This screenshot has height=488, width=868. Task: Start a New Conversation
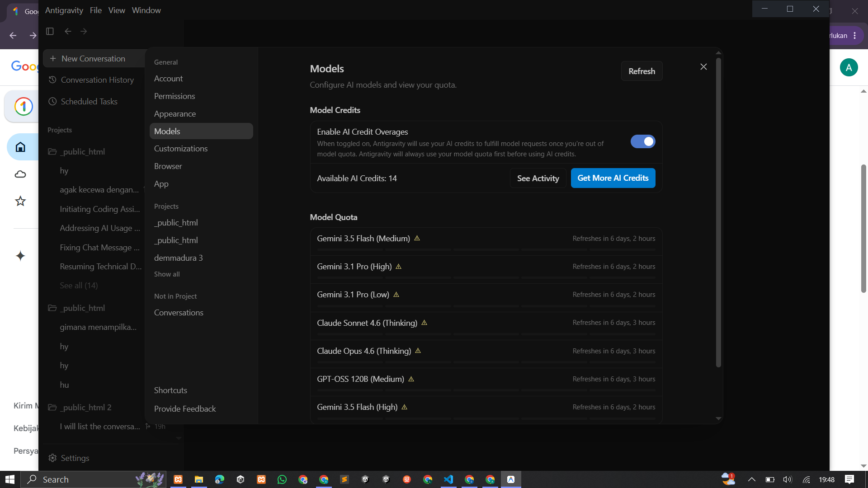(94, 59)
